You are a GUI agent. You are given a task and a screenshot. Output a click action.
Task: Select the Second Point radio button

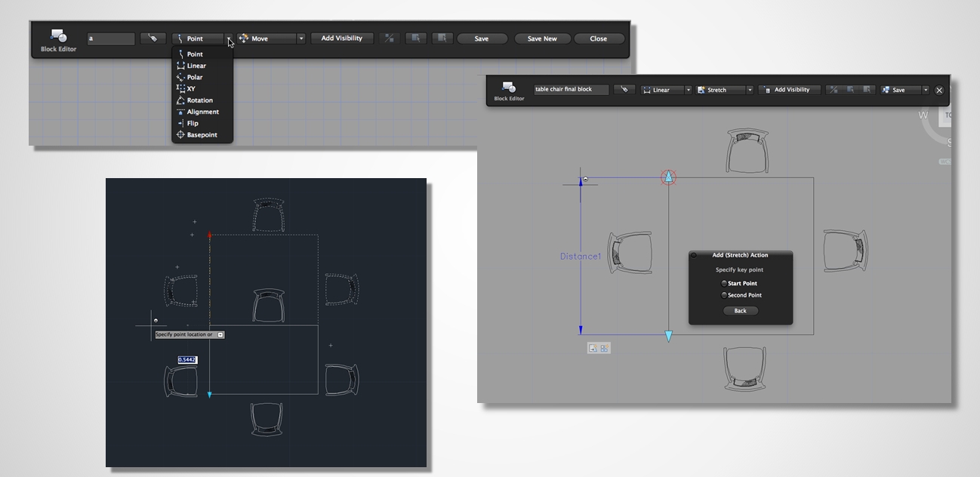(725, 295)
